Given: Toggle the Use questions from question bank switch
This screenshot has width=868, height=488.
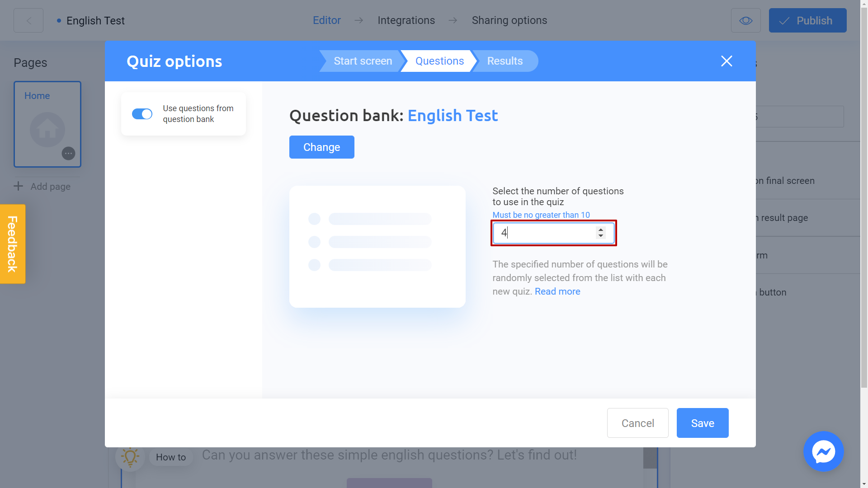Looking at the screenshot, I should tap(142, 114).
